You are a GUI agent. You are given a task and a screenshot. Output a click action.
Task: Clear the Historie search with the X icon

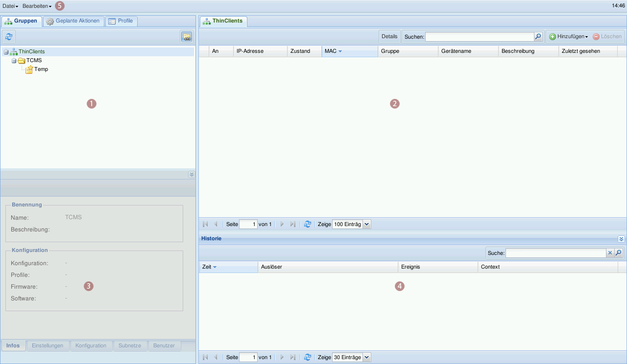[610, 253]
